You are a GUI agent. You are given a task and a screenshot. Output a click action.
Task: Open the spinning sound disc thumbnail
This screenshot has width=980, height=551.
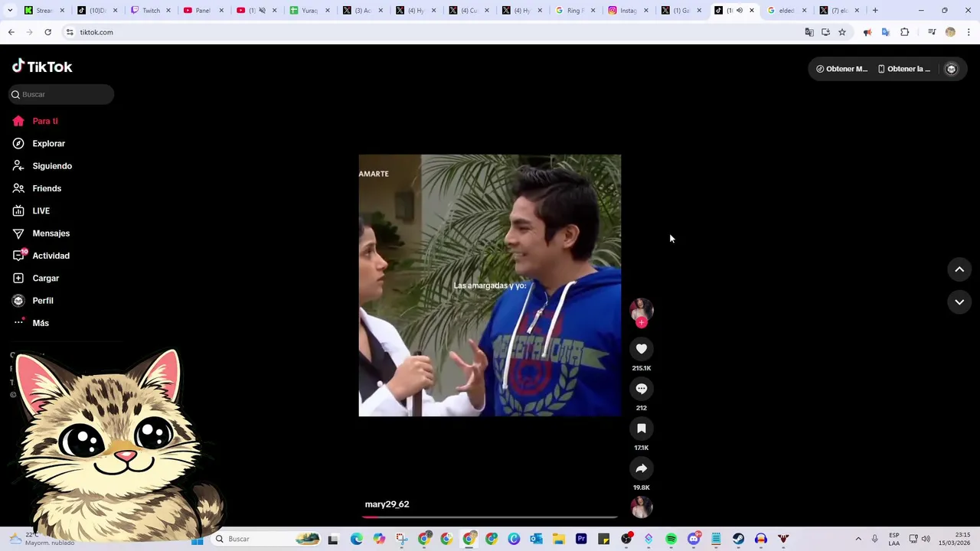pos(642,507)
